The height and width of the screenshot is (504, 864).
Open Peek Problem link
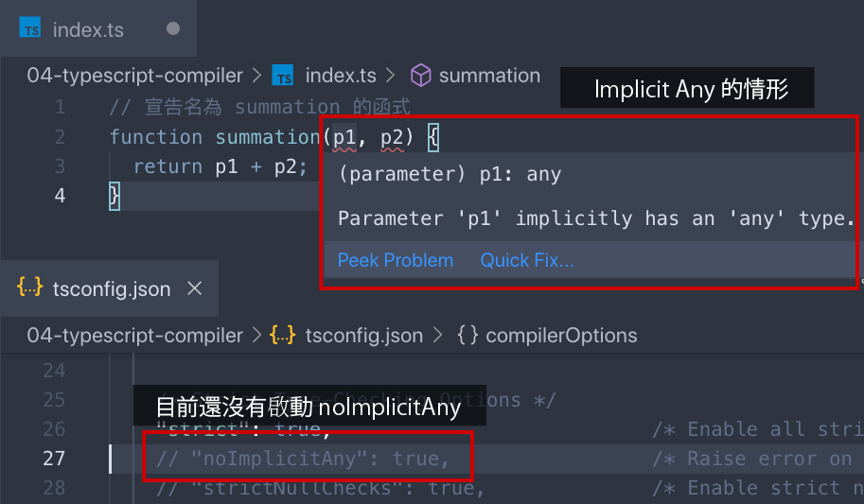[x=395, y=260]
